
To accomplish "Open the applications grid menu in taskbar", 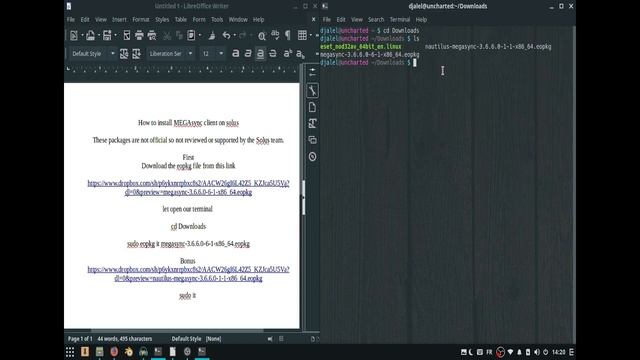I will click(70, 352).
